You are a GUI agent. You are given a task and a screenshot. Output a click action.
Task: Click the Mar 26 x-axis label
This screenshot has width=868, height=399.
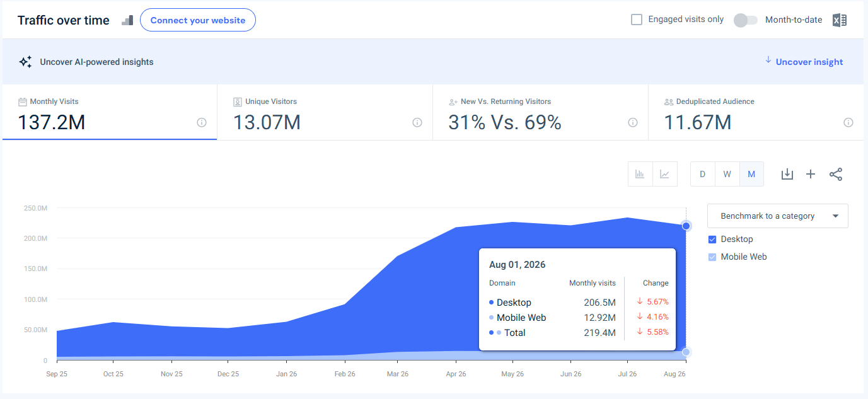coord(398,374)
